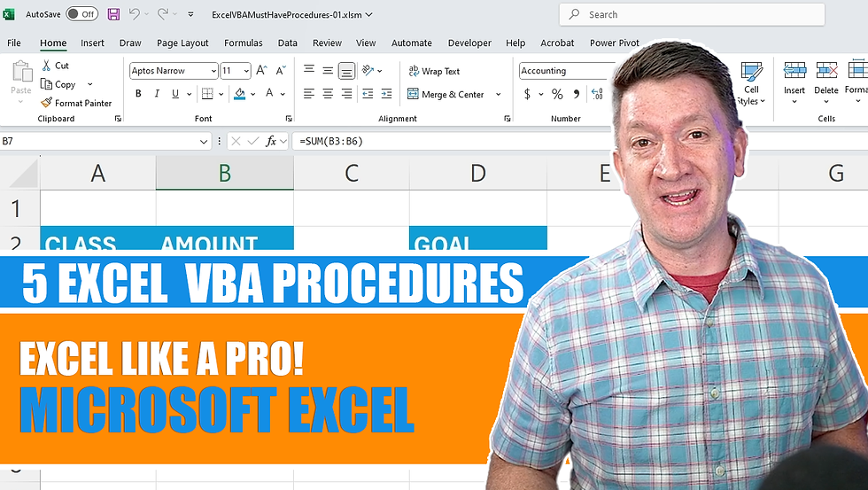The image size is (868, 490).
Task: Toggle Wrap Text
Action: pyautogui.click(x=434, y=71)
